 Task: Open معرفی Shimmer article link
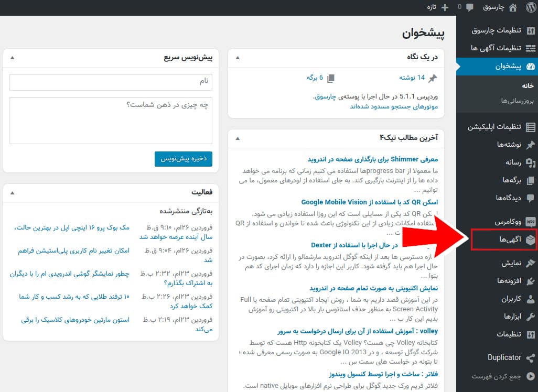(x=373, y=159)
